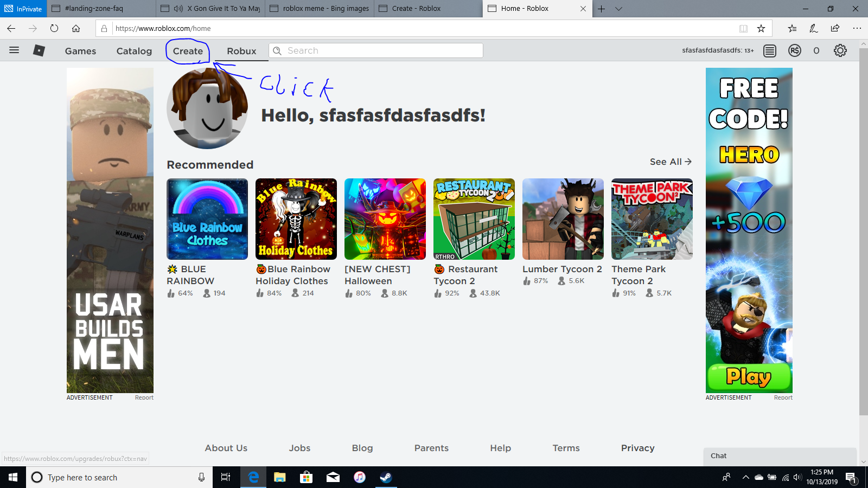
Task: Expand the tab list chevron
Action: coord(618,9)
